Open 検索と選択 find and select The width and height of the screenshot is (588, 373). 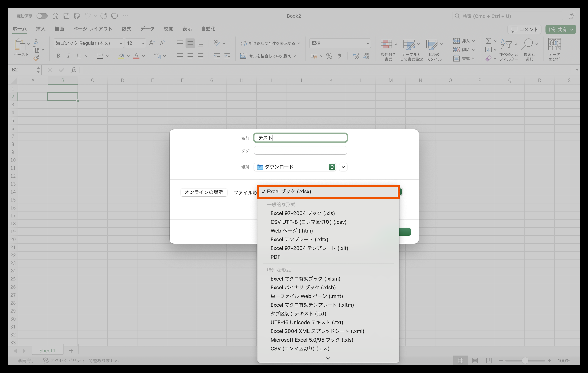(529, 50)
